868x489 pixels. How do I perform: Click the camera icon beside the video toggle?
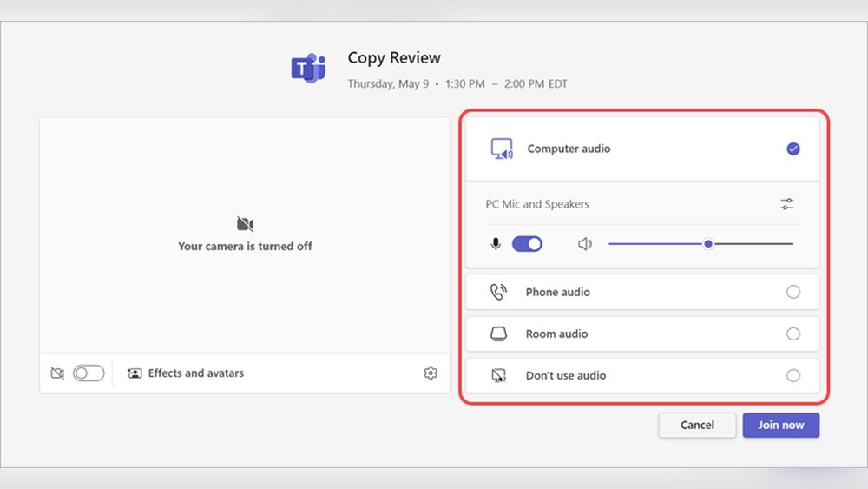coord(57,373)
